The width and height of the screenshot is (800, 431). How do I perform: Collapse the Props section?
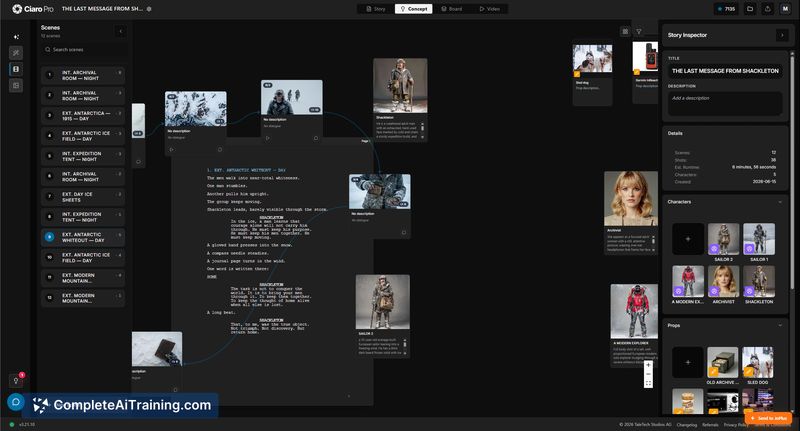pos(780,325)
